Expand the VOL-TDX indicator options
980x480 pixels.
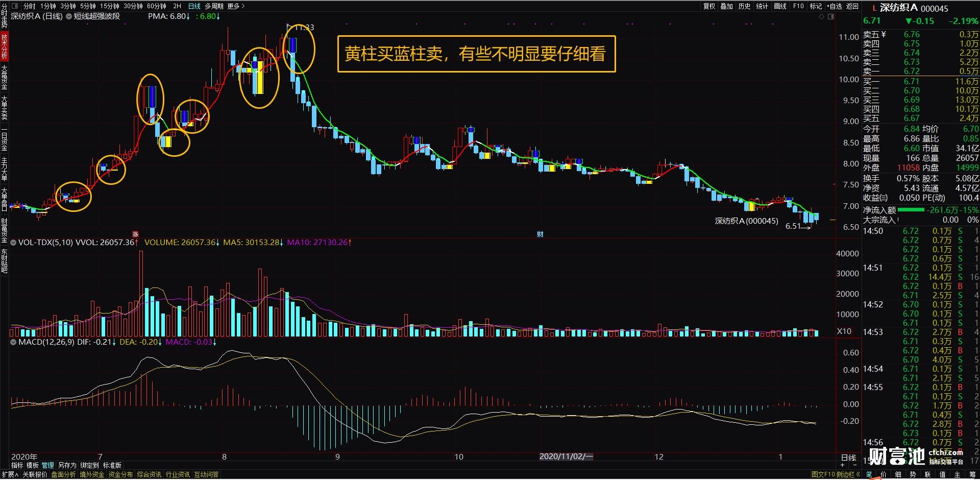13,243
